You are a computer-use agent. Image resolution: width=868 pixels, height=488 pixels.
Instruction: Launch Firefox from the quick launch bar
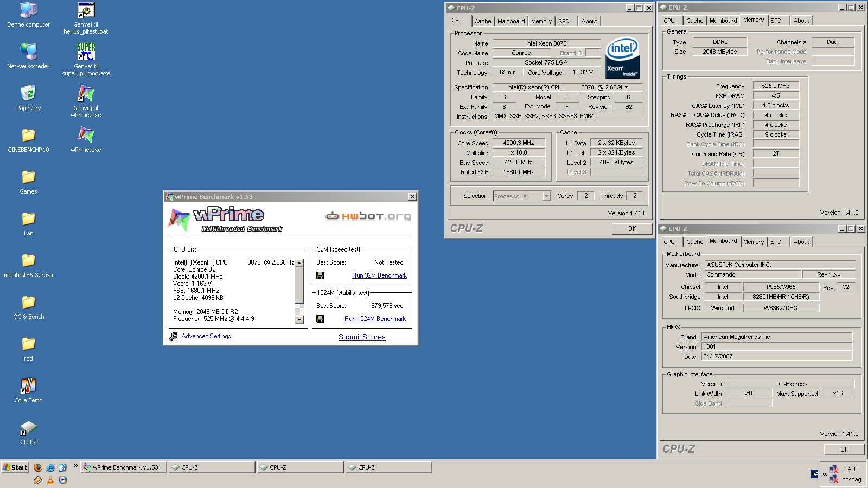pos(38,467)
